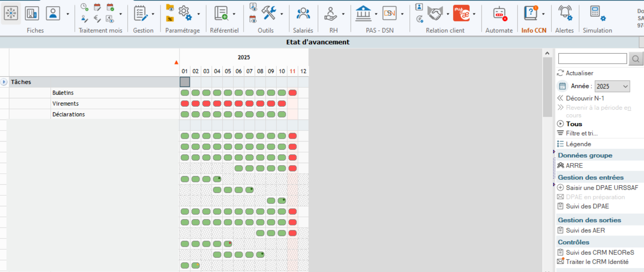Image resolution: width=644 pixels, height=272 pixels.
Task: Expand the Paramétrage dropdown arrow
Action: click(198, 14)
